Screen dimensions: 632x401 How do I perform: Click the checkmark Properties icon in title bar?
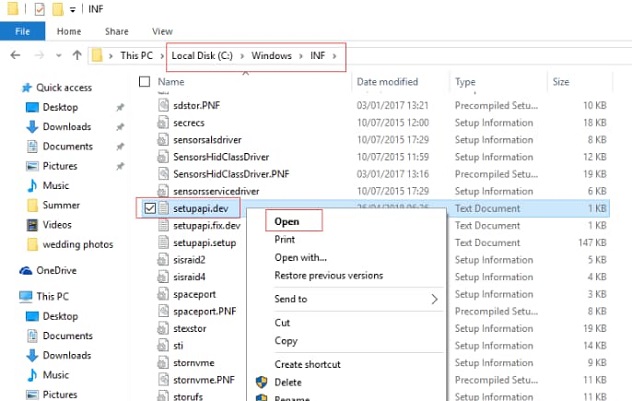pos(40,9)
